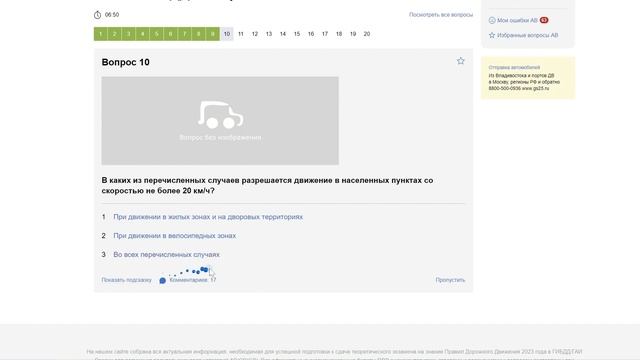Open Посмотреть все вопросы link

pyautogui.click(x=441, y=15)
